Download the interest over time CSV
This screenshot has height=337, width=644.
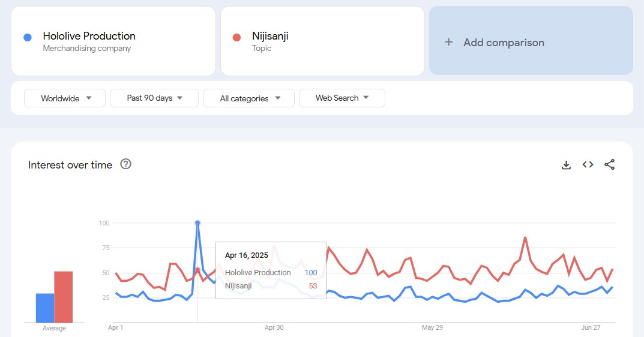tap(566, 165)
